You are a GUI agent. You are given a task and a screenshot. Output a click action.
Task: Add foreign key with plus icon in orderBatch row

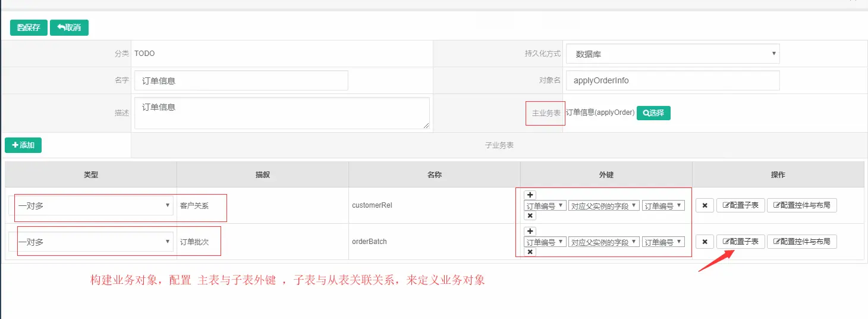pyautogui.click(x=530, y=231)
